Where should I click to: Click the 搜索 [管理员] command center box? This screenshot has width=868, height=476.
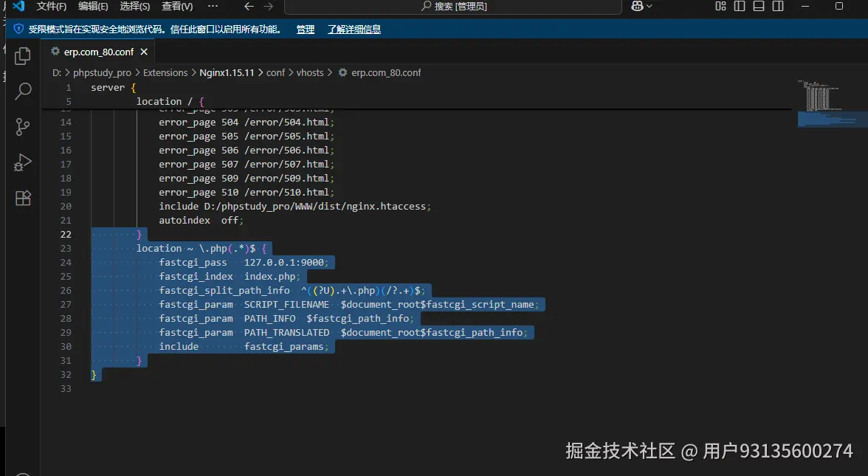[453, 6]
